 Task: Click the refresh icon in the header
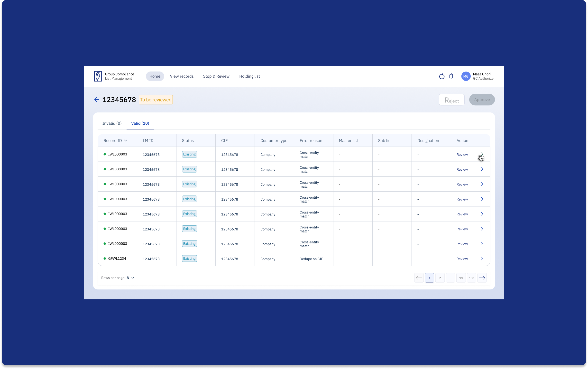click(442, 76)
